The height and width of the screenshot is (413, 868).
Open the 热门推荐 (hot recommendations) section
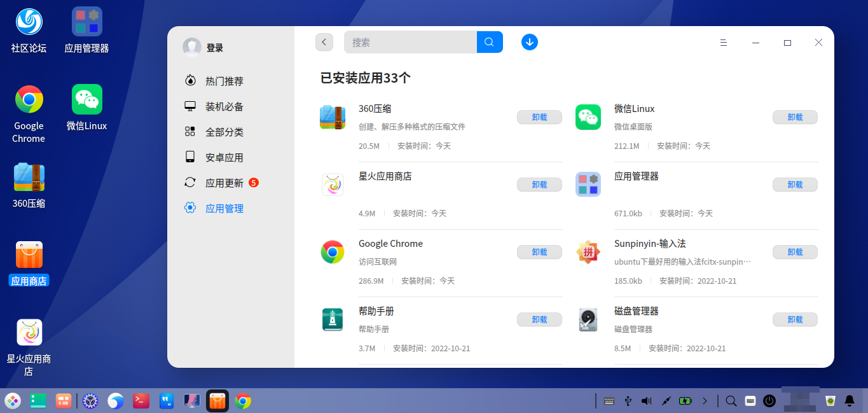[x=216, y=81]
